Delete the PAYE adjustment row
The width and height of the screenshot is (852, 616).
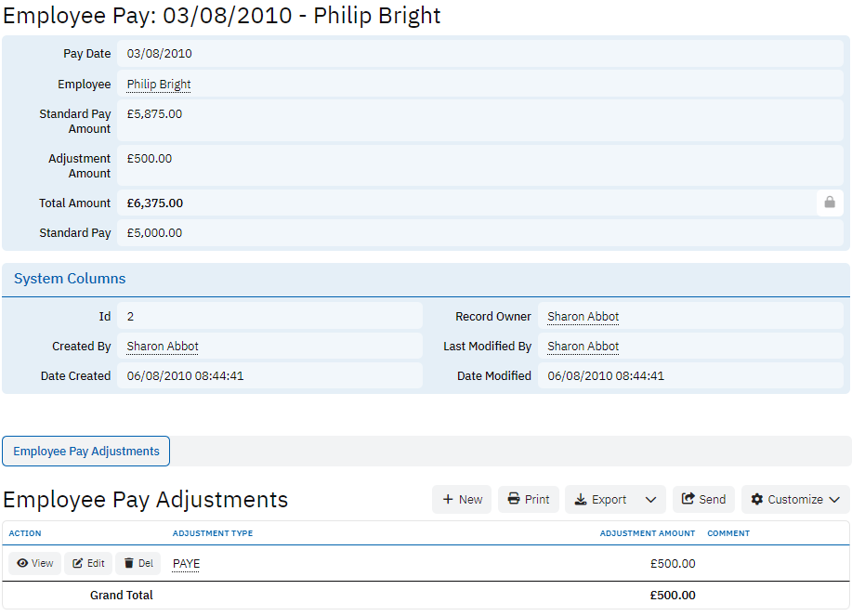point(138,563)
